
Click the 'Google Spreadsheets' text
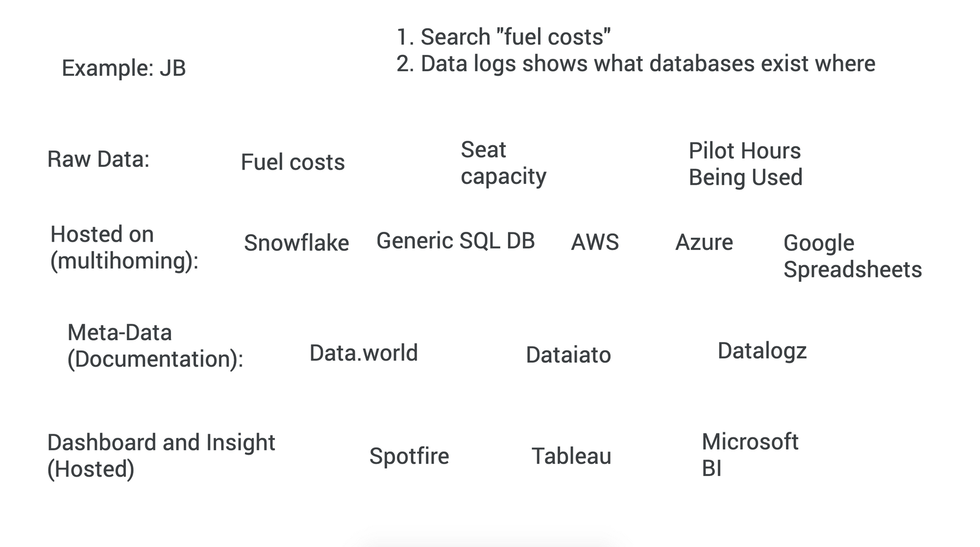(x=853, y=256)
